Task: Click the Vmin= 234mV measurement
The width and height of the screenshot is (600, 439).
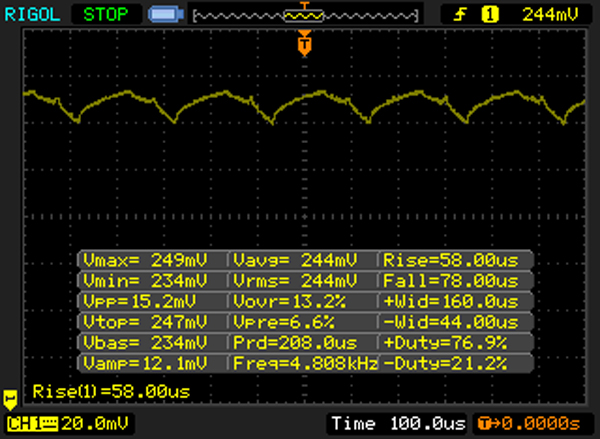Action: click(x=145, y=281)
